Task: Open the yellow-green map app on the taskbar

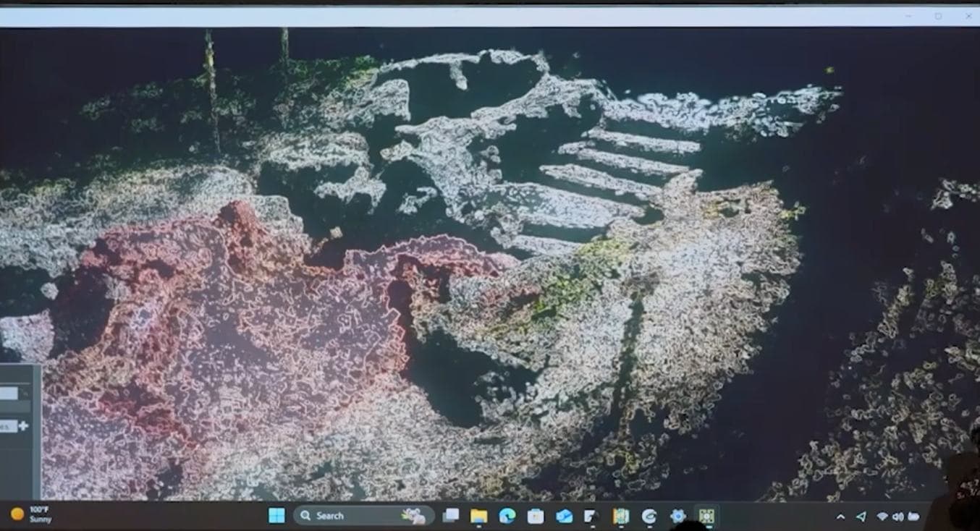Action: point(620,516)
